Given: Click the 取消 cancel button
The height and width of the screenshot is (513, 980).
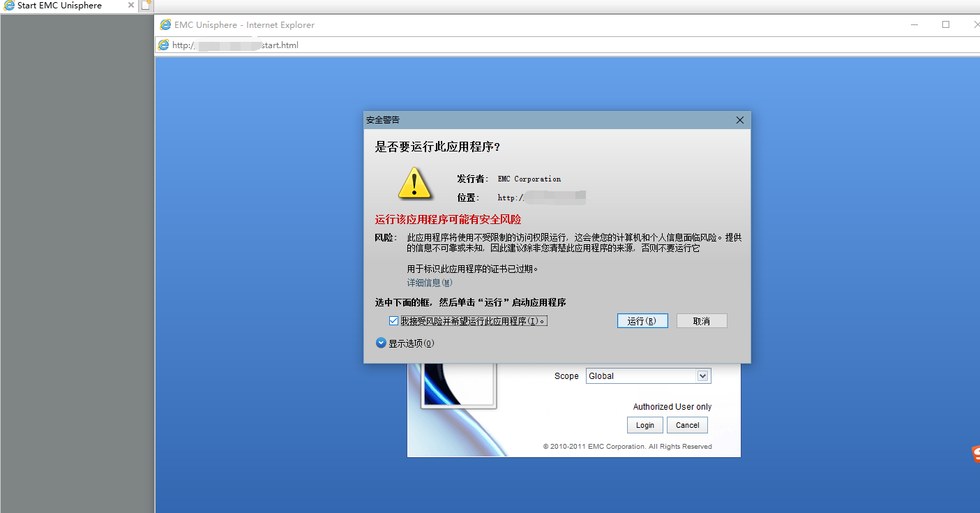Looking at the screenshot, I should point(702,321).
